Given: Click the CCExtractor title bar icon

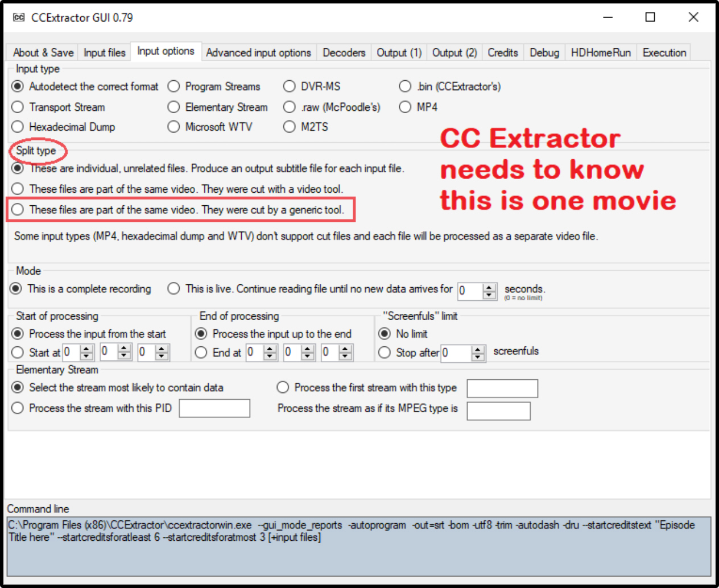Looking at the screenshot, I should pos(19,18).
